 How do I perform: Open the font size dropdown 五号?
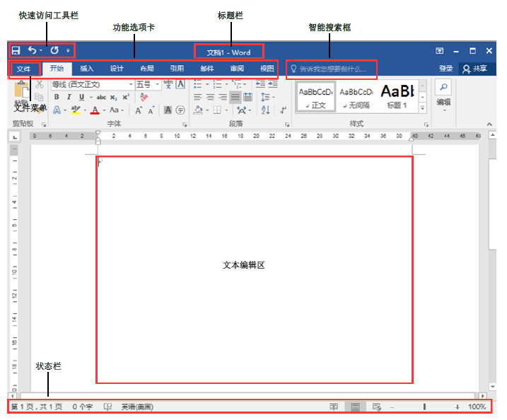147,84
